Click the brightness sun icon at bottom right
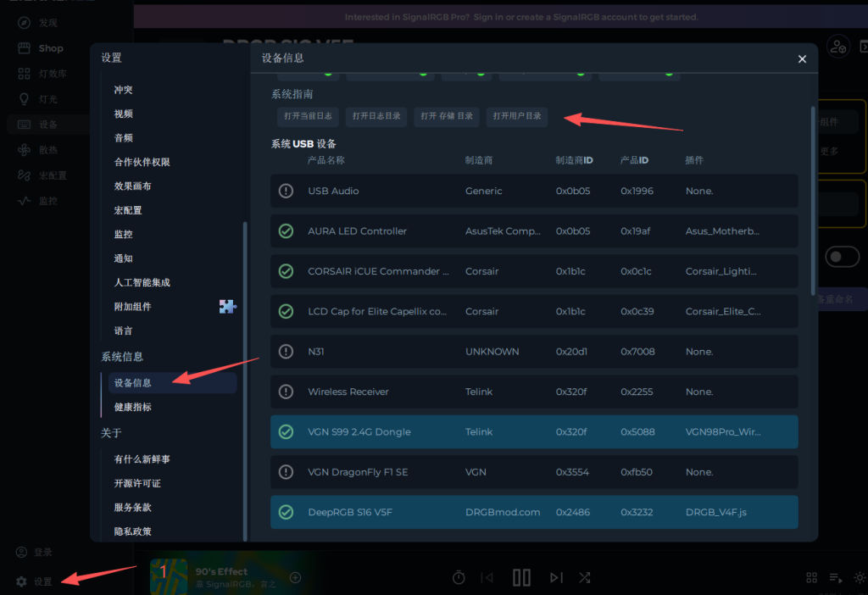This screenshot has height=595, width=868. pos(860,577)
